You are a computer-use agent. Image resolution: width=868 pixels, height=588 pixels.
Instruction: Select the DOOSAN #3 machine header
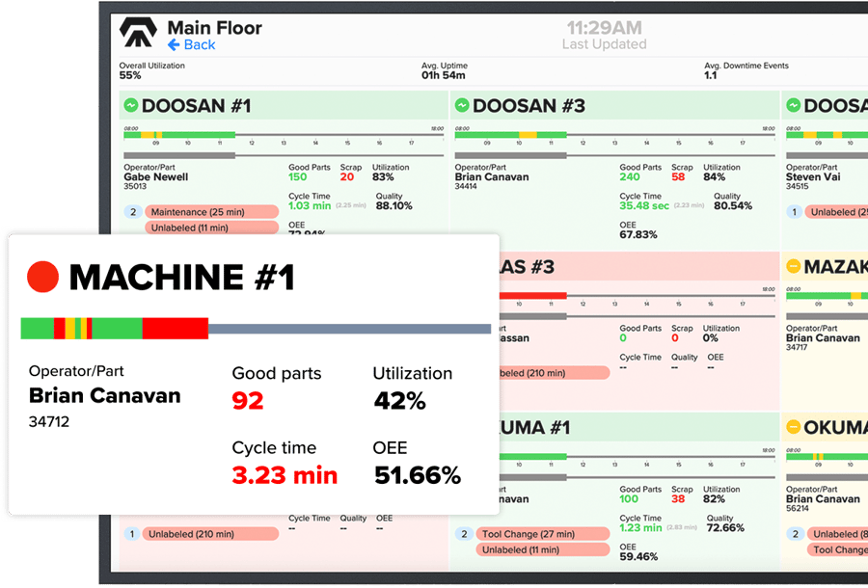pyautogui.click(x=614, y=105)
